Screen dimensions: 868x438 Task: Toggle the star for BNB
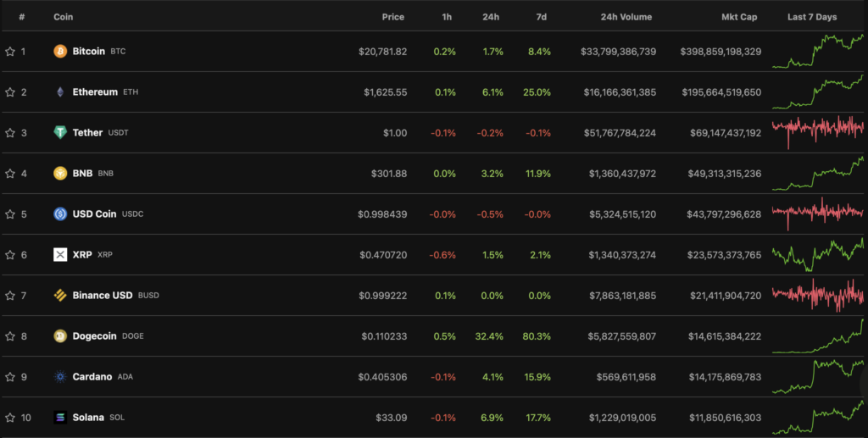click(10, 173)
